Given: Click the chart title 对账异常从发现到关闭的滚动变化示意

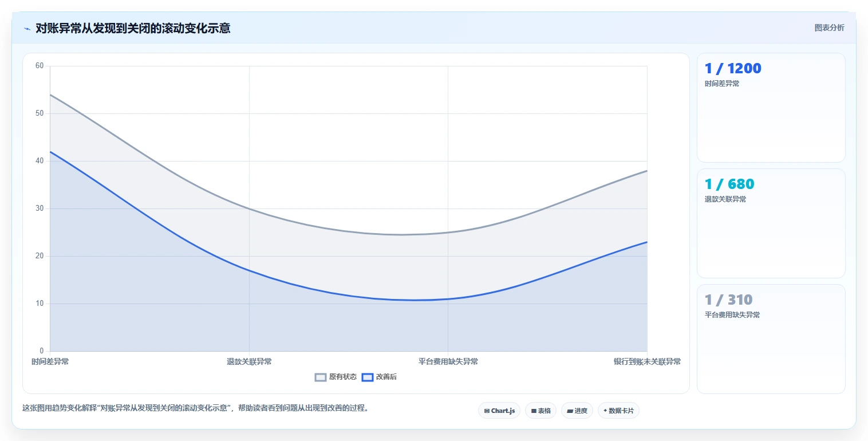Looking at the screenshot, I should coord(133,28).
